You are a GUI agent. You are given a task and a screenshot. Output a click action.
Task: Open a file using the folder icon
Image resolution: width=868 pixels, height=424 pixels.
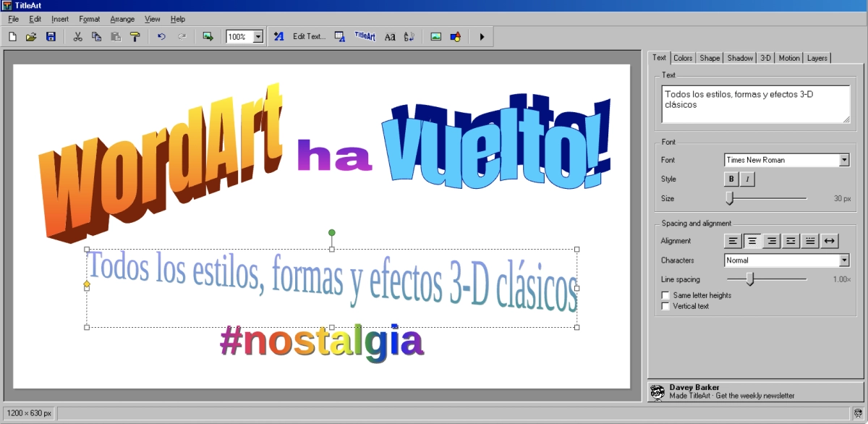coord(31,36)
